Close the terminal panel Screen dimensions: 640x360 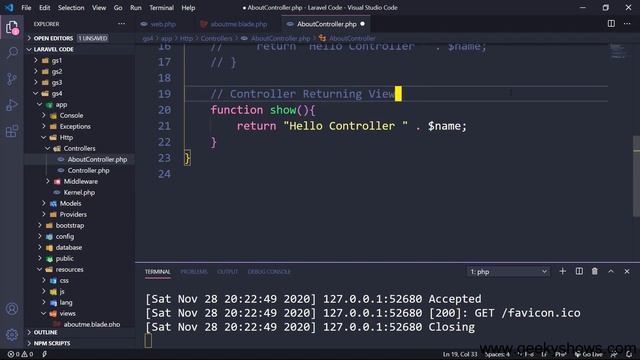[x=627, y=271]
